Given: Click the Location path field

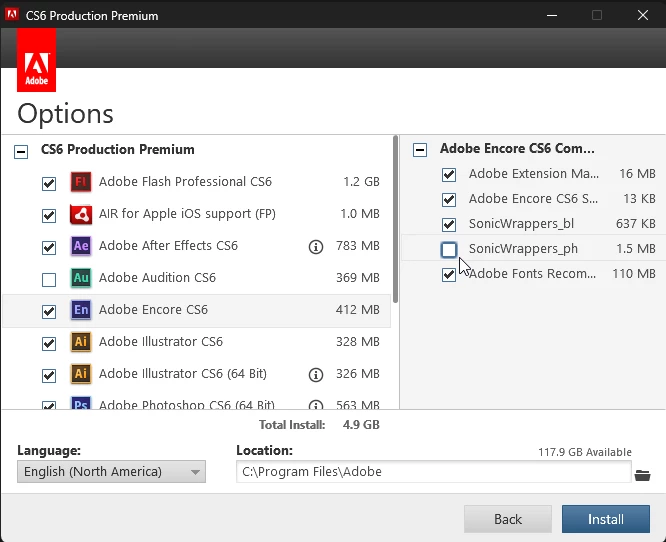Looking at the screenshot, I should coord(434,471).
